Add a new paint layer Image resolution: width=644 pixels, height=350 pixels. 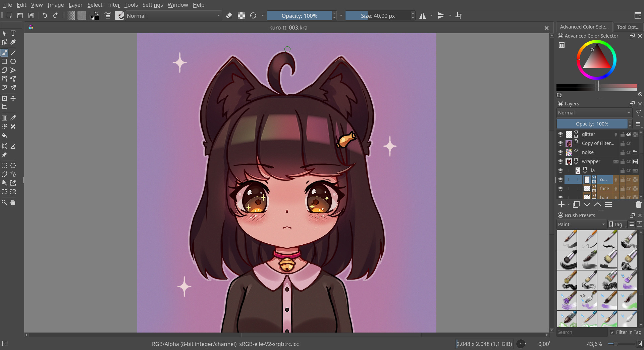[x=561, y=204]
